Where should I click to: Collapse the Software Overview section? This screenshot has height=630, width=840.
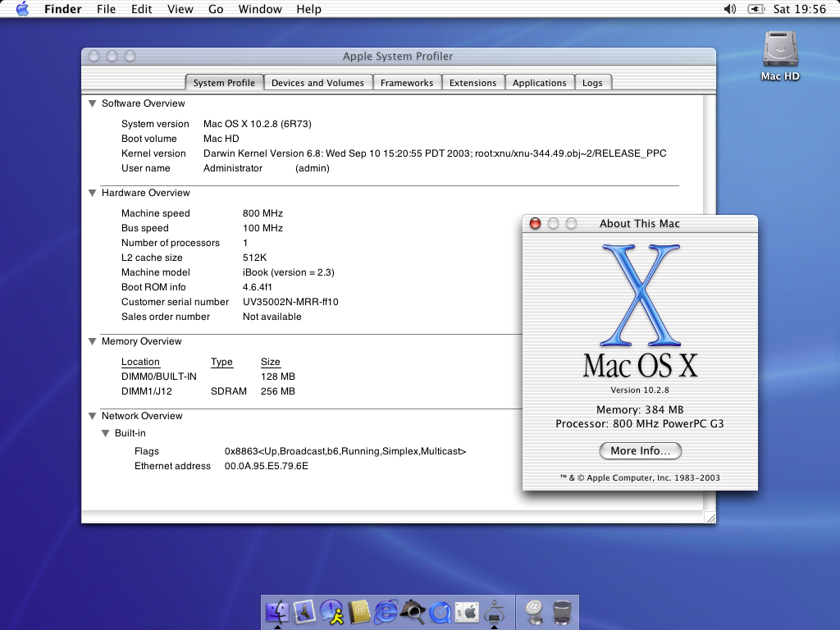point(92,104)
